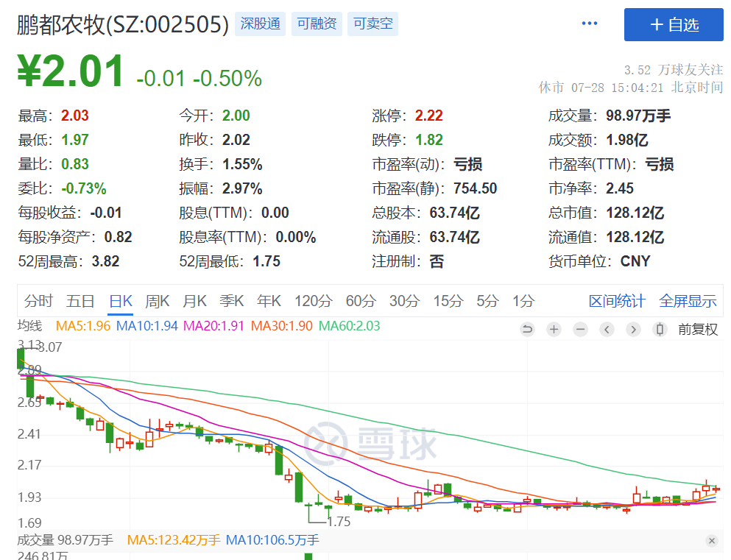
Task: Open the three-dot more options menu
Action: [x=589, y=24]
